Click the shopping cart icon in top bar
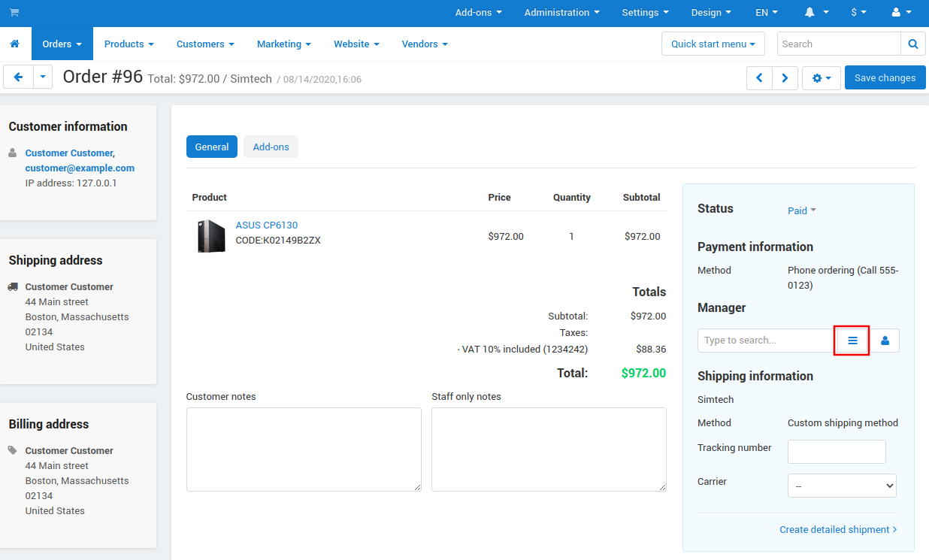 click(14, 13)
